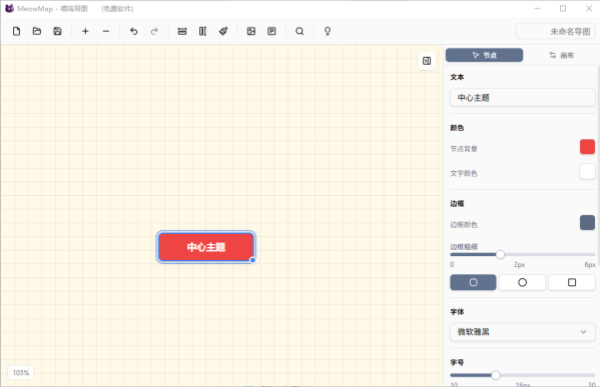Image resolution: width=600 pixels, height=387 pixels.
Task: Export map as PDF icon
Action: click(x=272, y=31)
